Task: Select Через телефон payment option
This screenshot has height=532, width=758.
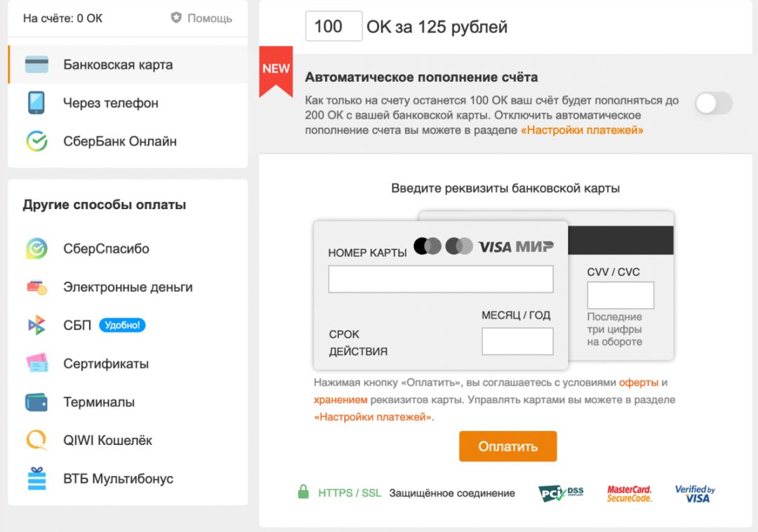Action: point(111,103)
